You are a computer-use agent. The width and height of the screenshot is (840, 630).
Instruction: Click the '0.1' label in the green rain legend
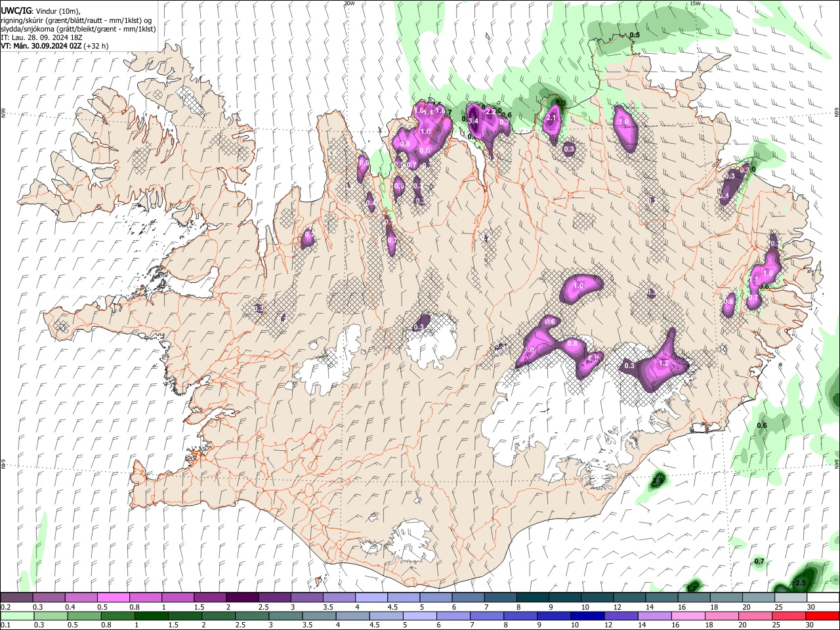(x=6, y=625)
